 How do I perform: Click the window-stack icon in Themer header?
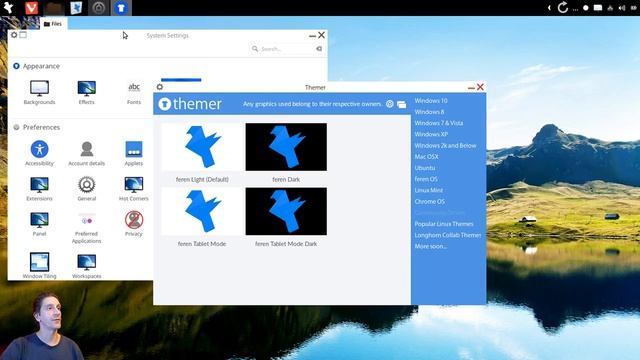tap(402, 104)
